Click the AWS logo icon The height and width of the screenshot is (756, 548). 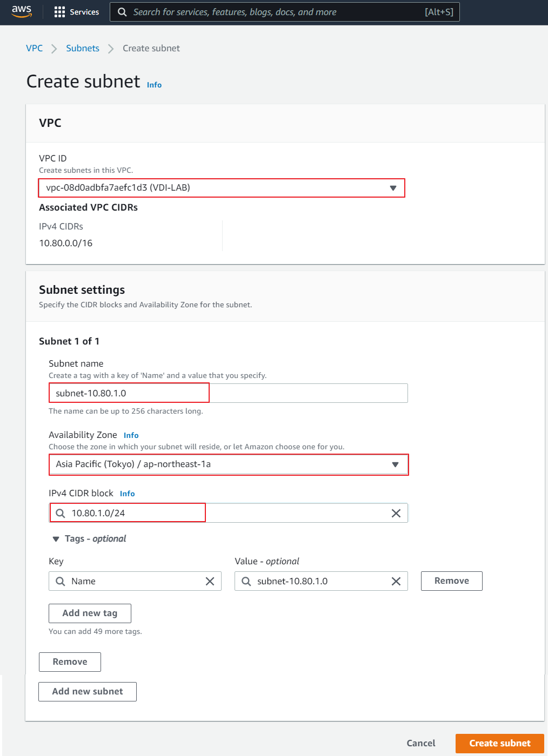(x=22, y=11)
